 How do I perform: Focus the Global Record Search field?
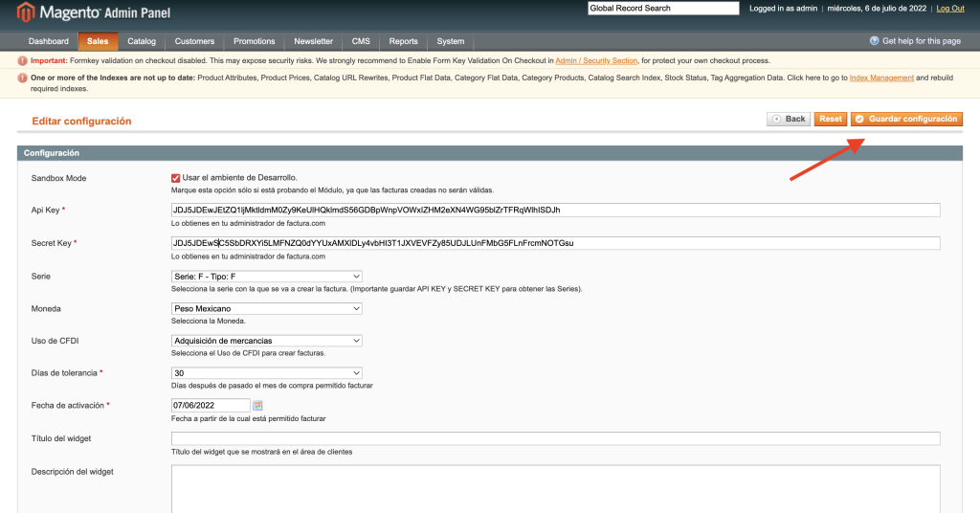[663, 8]
